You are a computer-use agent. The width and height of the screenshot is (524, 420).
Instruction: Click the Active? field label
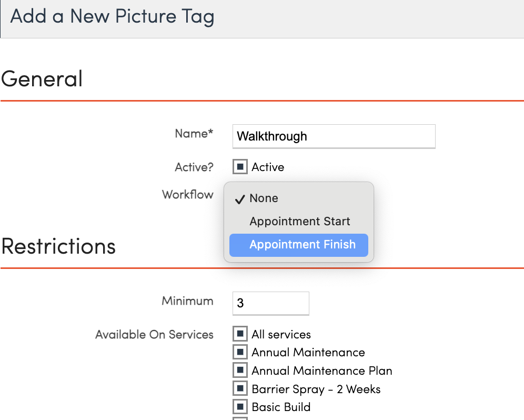(194, 167)
